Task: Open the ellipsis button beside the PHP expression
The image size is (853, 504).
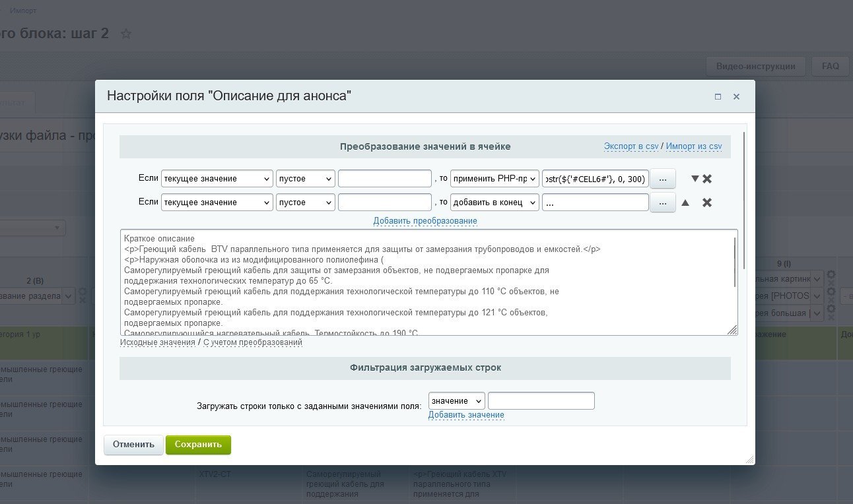Action: pos(663,179)
